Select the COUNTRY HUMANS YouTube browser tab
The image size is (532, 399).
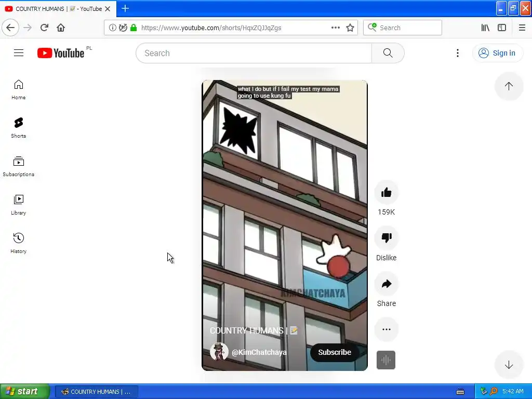[x=58, y=9]
